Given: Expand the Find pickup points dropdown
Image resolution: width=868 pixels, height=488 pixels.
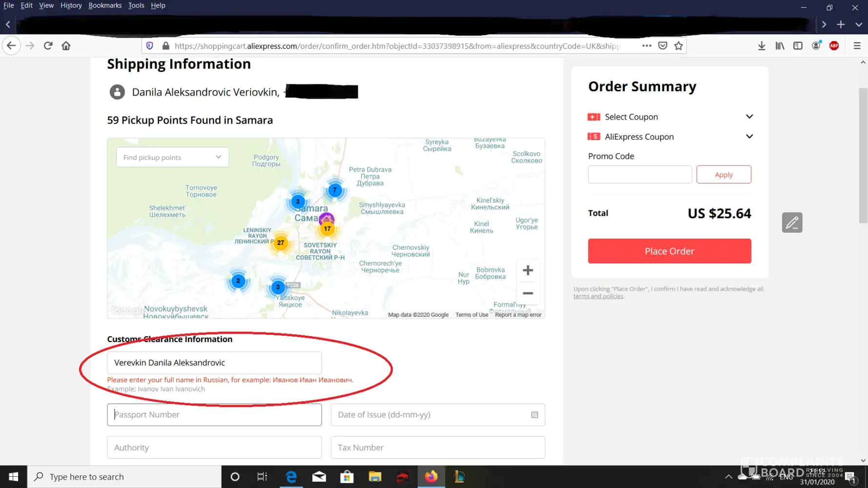Looking at the screenshot, I should click(x=172, y=157).
